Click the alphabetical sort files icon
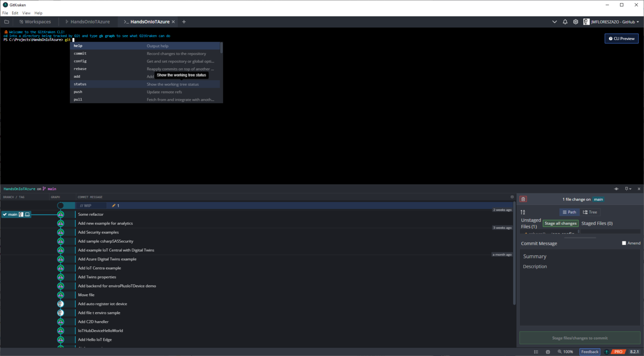 click(523, 212)
